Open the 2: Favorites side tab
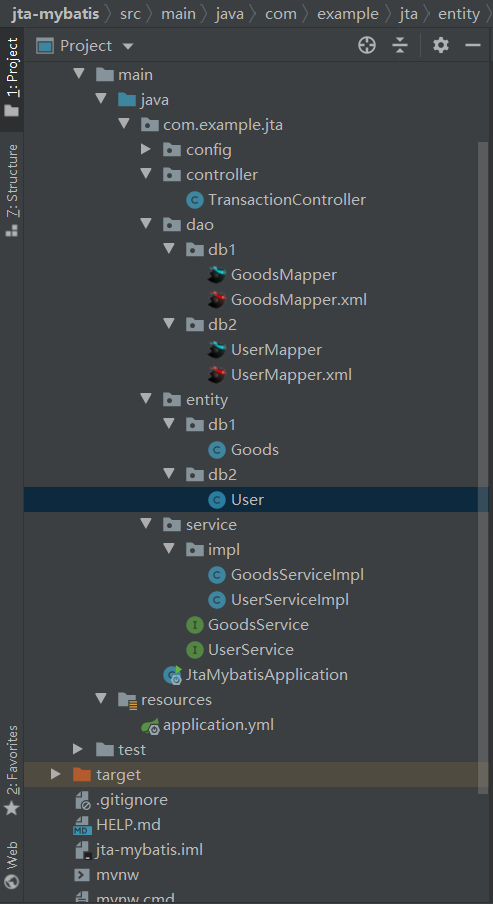The image size is (493, 904). 12,770
